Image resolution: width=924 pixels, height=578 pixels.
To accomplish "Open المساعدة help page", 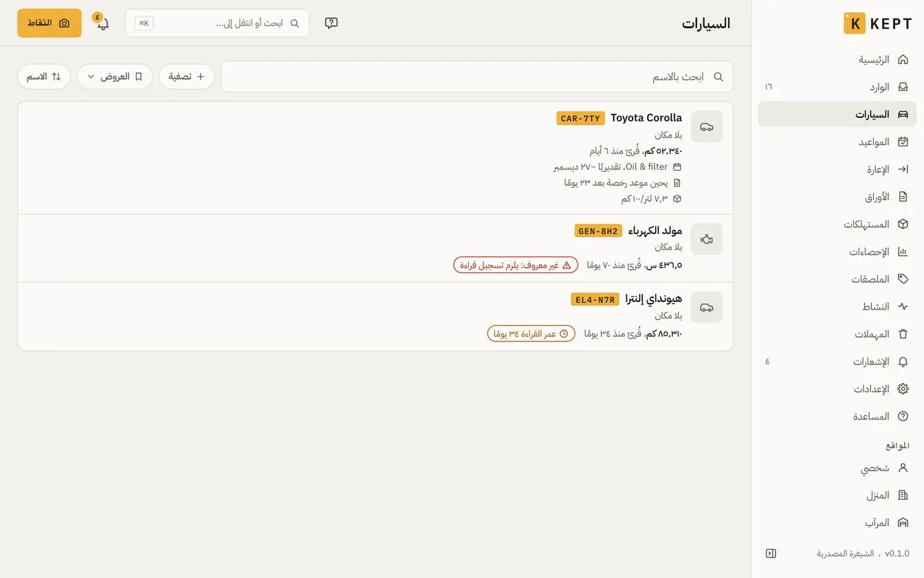I will click(837, 416).
